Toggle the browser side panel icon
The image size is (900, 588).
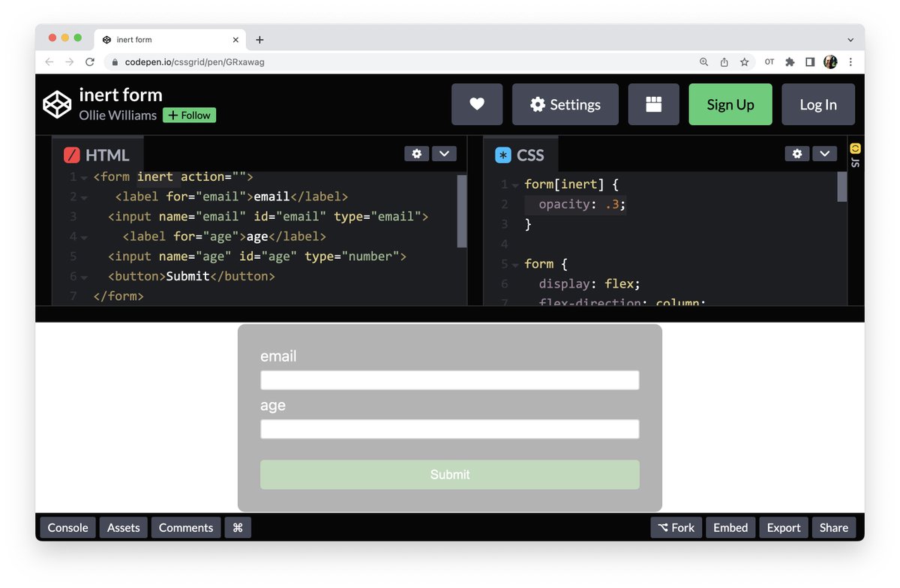(810, 62)
